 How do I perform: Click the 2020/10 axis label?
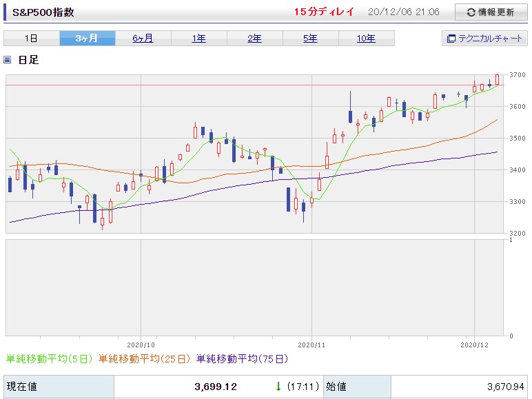point(141,345)
